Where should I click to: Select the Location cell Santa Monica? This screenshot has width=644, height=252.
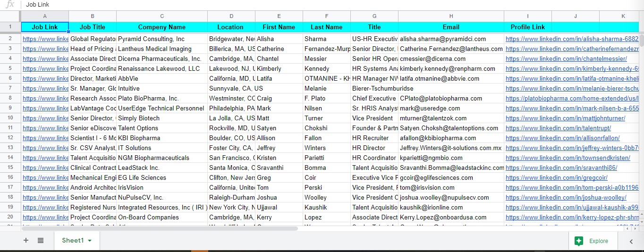[231, 168]
